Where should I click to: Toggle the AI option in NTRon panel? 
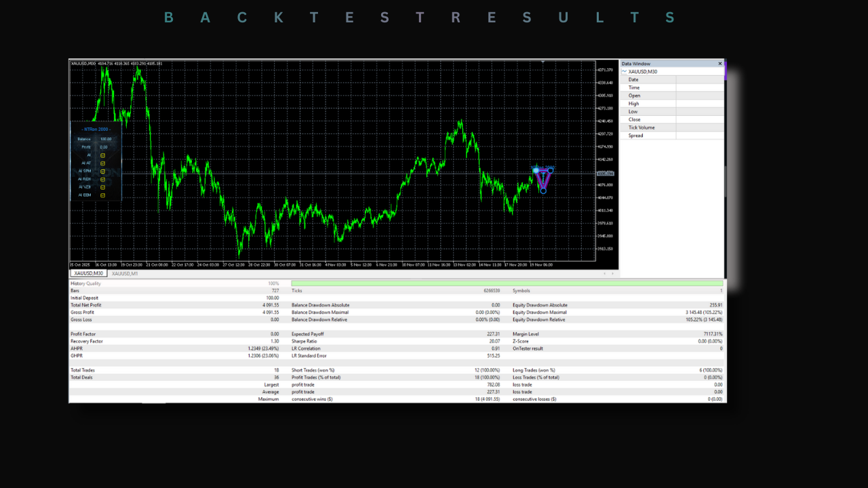click(103, 155)
